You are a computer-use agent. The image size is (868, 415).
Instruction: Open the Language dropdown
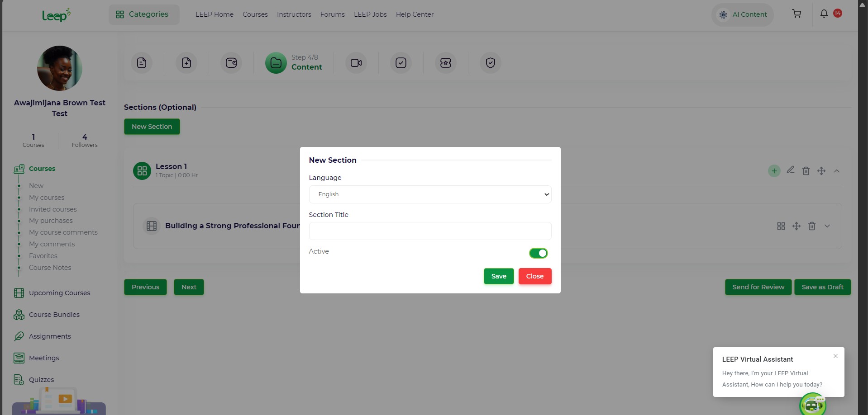point(429,194)
